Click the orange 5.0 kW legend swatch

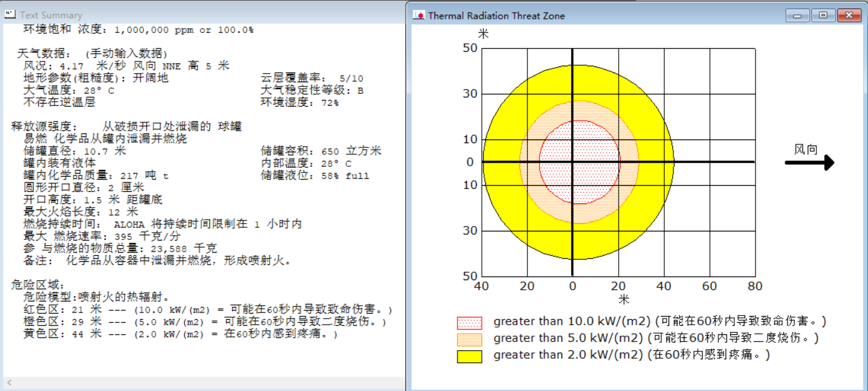469,339
